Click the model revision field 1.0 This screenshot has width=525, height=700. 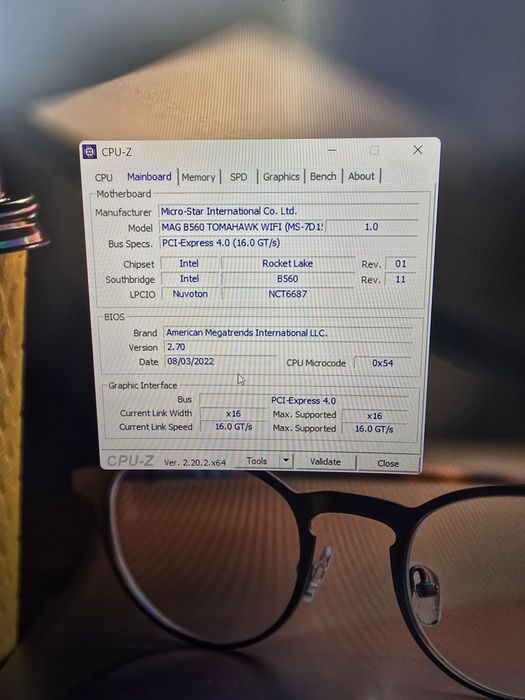click(371, 227)
